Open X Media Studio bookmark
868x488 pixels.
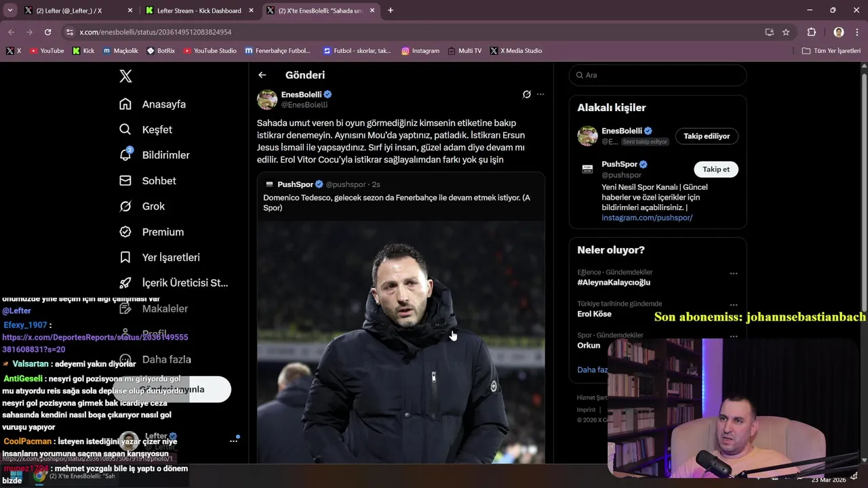click(x=516, y=51)
